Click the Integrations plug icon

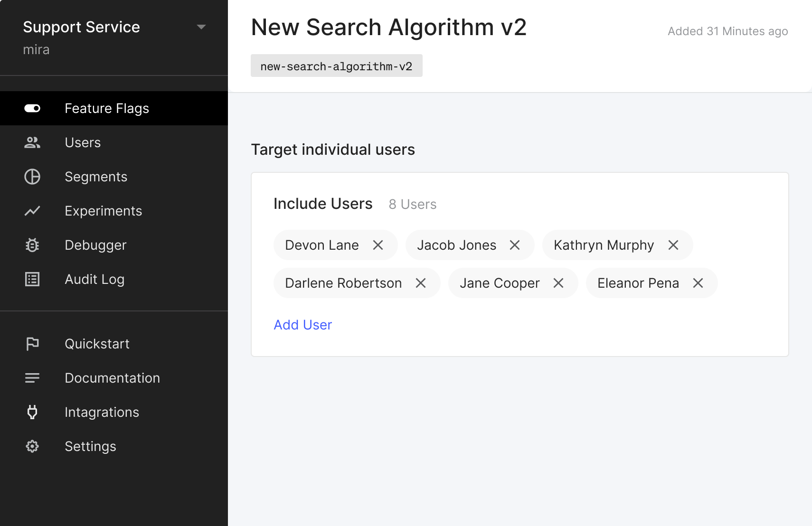(x=32, y=412)
